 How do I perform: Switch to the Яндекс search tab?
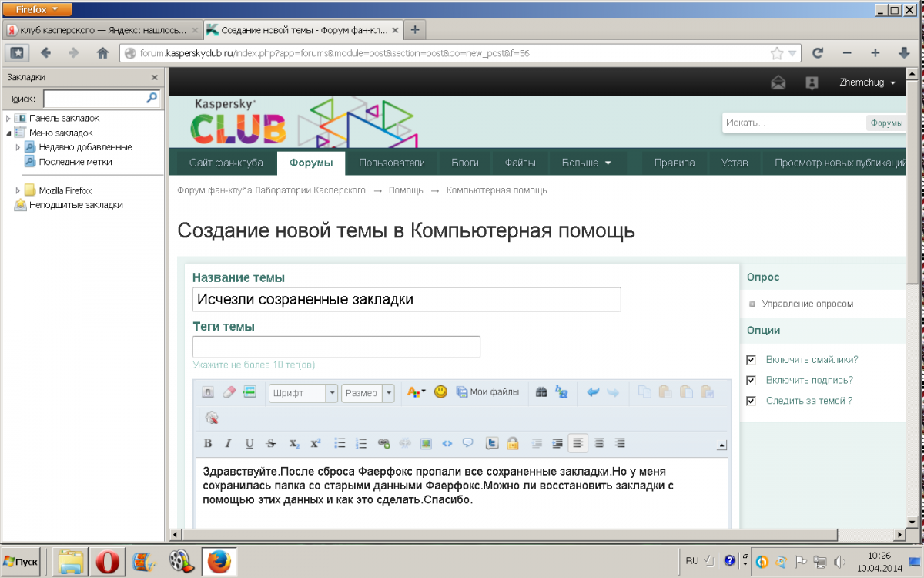pos(96,30)
